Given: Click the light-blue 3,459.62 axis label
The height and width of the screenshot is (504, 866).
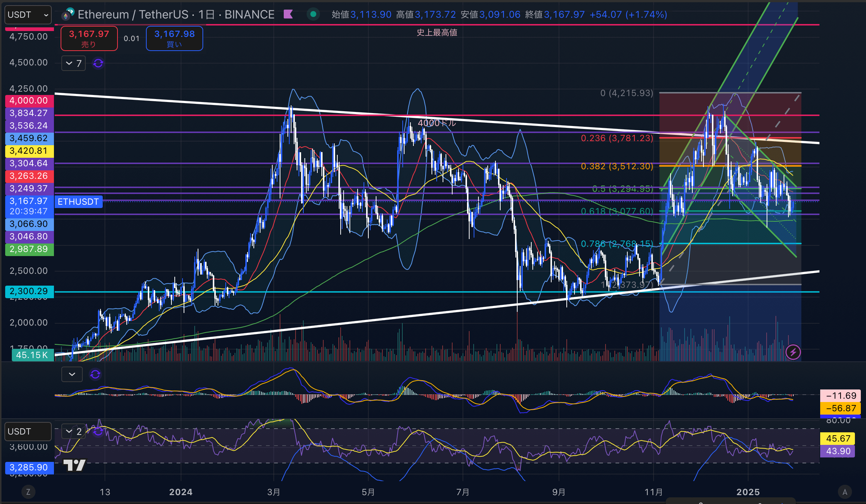Looking at the screenshot, I should [x=29, y=138].
